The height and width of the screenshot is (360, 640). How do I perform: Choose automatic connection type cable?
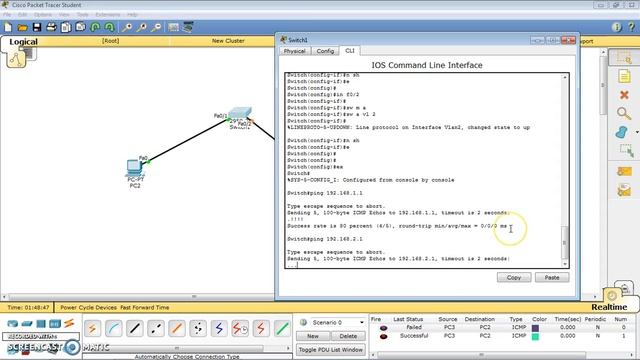pyautogui.click(x=93, y=328)
